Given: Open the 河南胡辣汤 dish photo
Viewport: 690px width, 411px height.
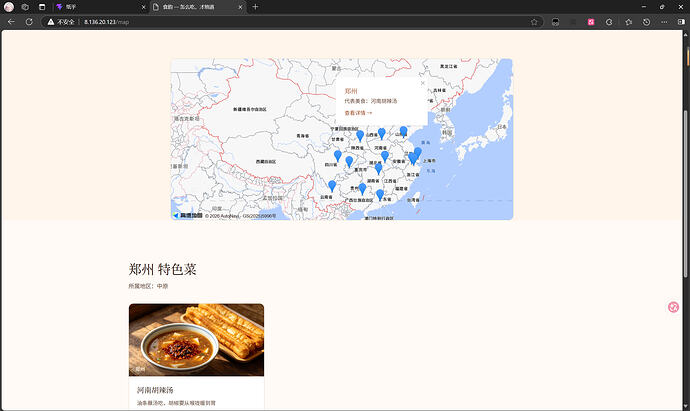Looking at the screenshot, I should [x=196, y=340].
